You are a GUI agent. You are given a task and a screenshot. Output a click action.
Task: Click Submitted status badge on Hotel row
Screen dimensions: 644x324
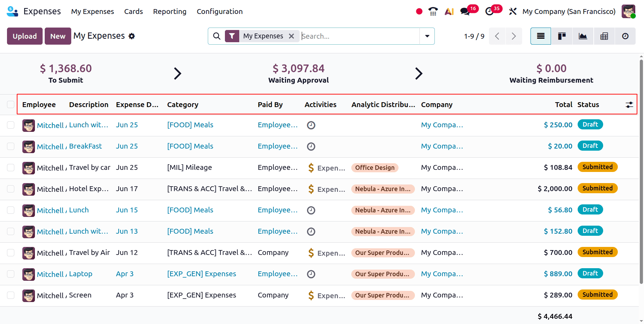pos(598,188)
